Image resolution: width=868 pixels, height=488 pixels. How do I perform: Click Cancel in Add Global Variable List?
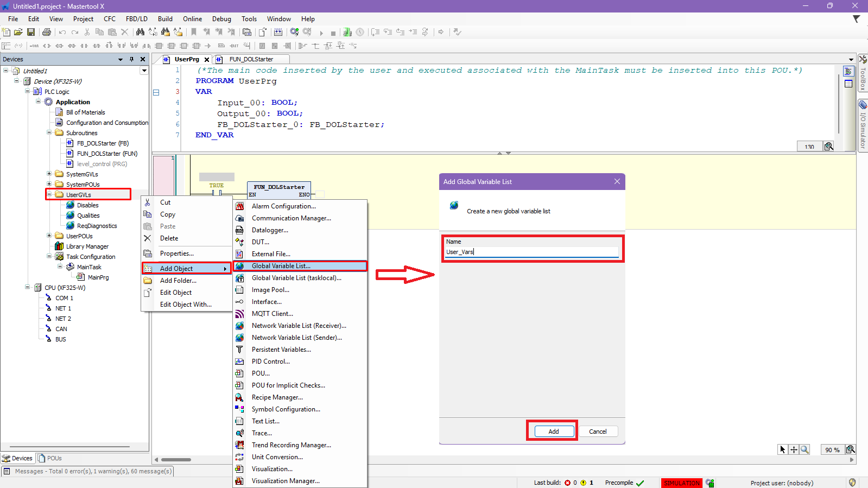(x=598, y=432)
